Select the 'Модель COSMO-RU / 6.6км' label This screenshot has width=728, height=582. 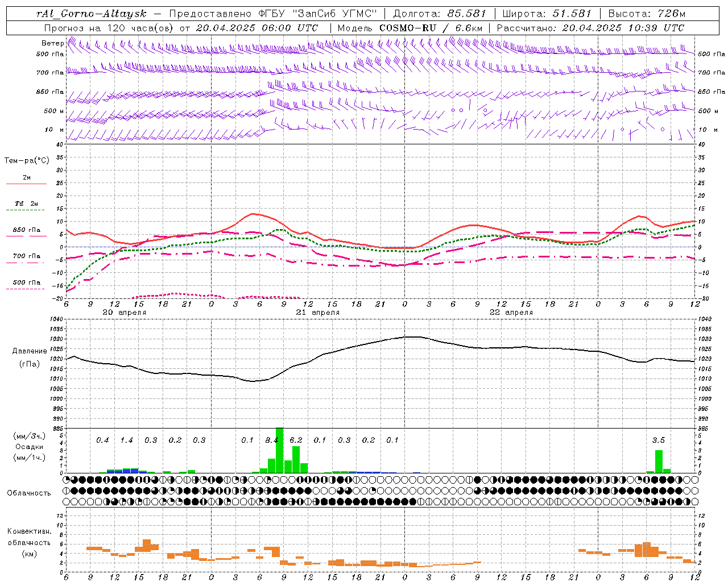(x=410, y=28)
